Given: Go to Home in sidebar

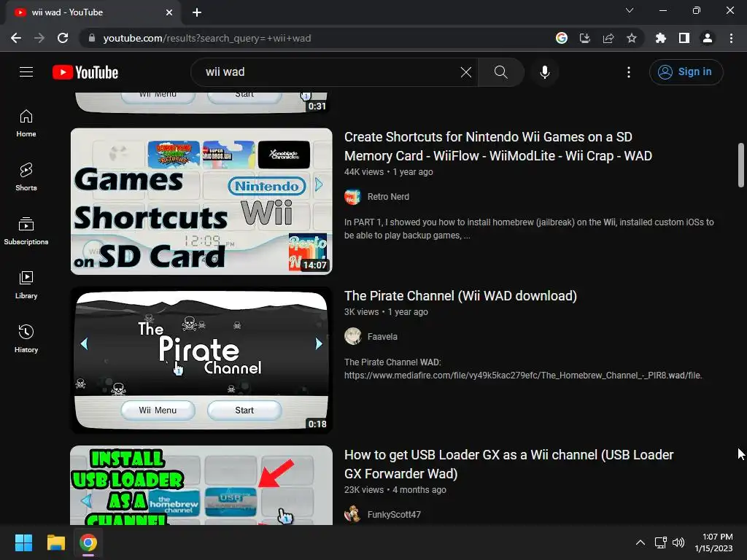Looking at the screenshot, I should pyautogui.click(x=26, y=122).
